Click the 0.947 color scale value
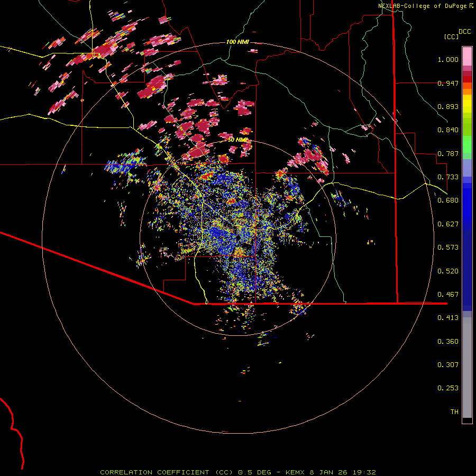 (448, 83)
